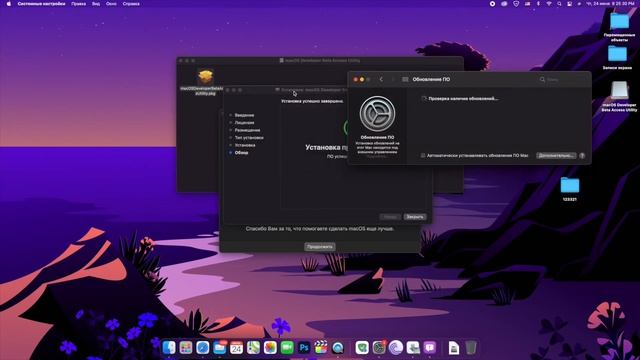
Task: Open Launchpad from the Dock
Action: pyautogui.click(x=186, y=347)
